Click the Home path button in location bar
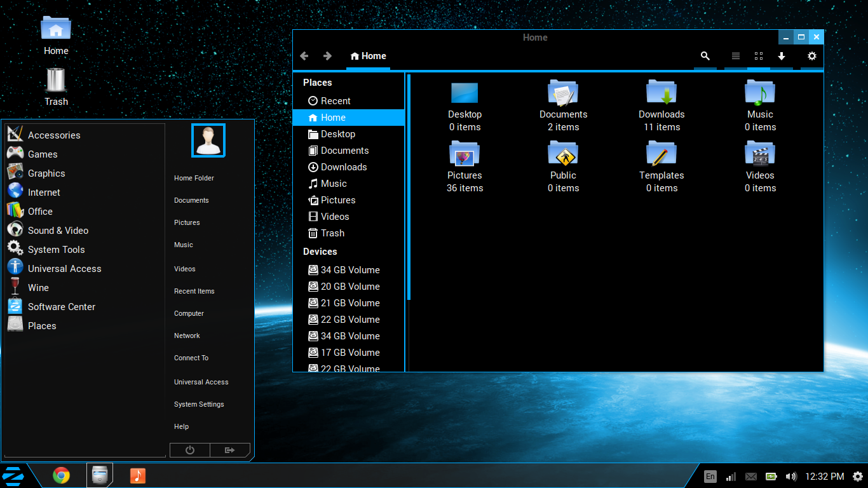Screen dimensions: 868x488 368,57
